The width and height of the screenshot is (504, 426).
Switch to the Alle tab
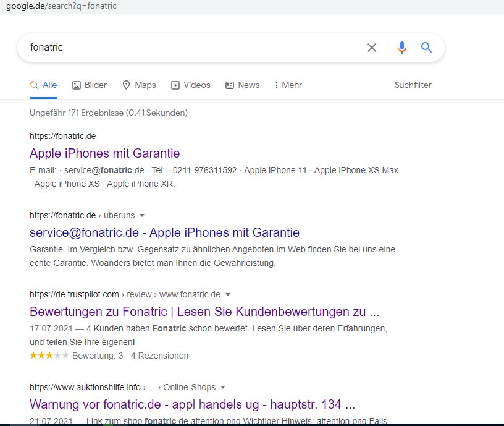click(43, 85)
